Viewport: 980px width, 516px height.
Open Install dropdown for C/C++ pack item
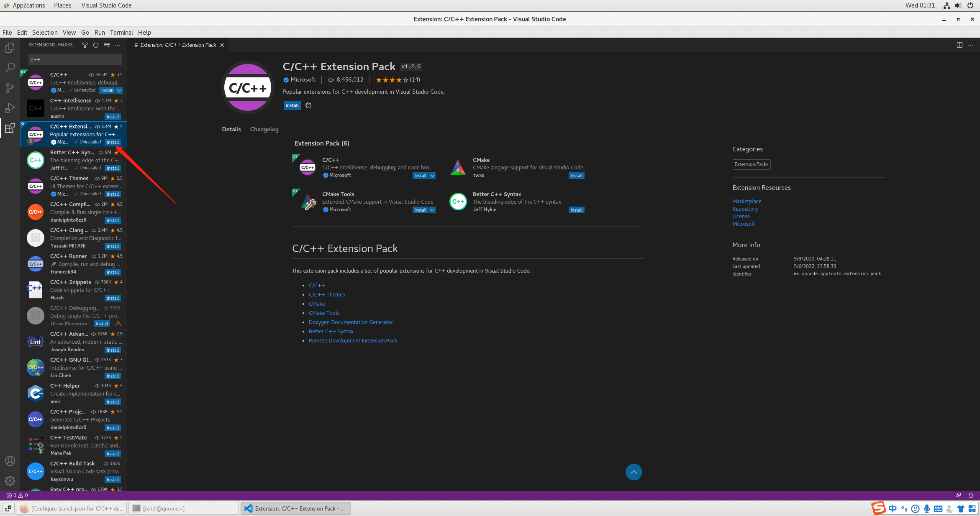coord(432,176)
